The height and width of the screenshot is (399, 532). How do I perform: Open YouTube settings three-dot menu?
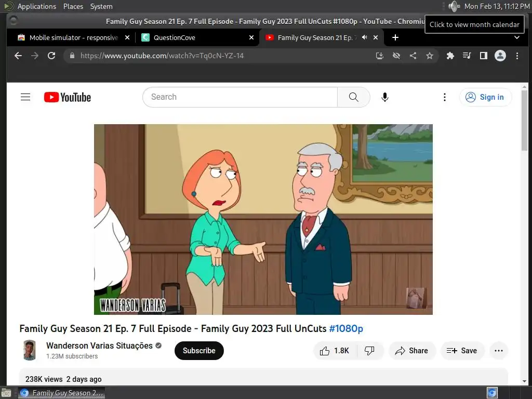[445, 97]
